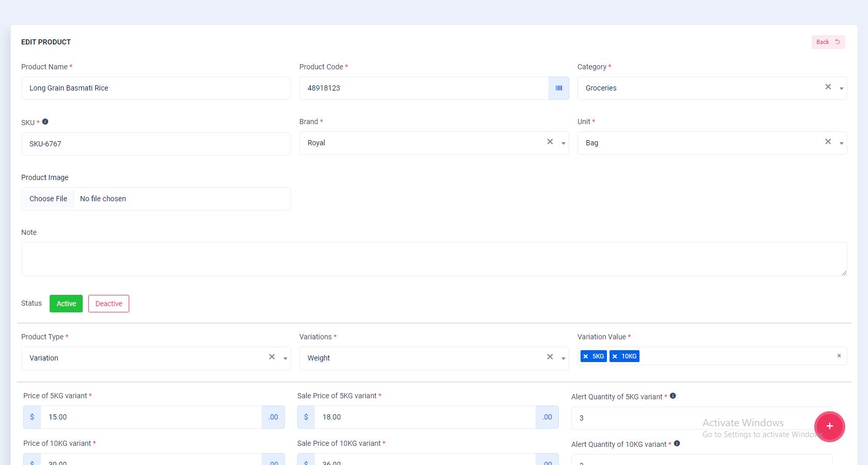
Task: Set product status to Deactive
Action: pyautogui.click(x=109, y=304)
